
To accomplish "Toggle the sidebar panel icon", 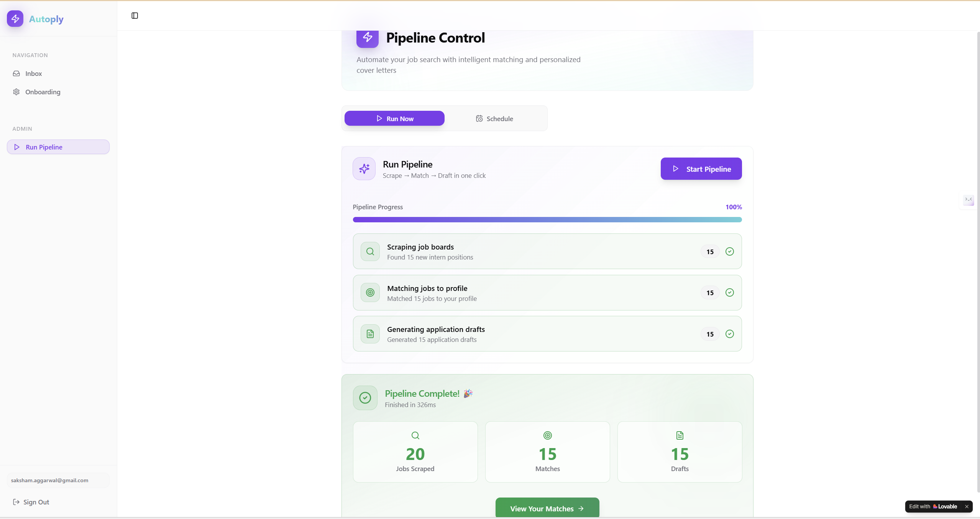I will click(x=135, y=16).
